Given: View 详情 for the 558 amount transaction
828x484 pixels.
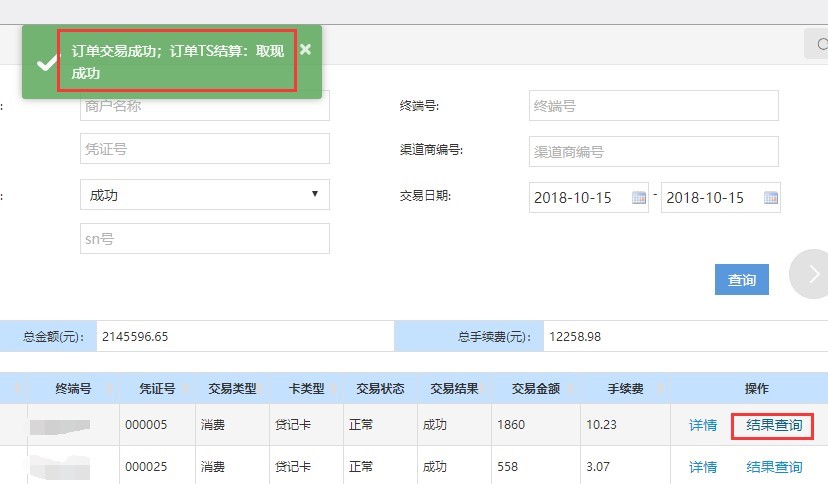Looking at the screenshot, I should coord(703,467).
